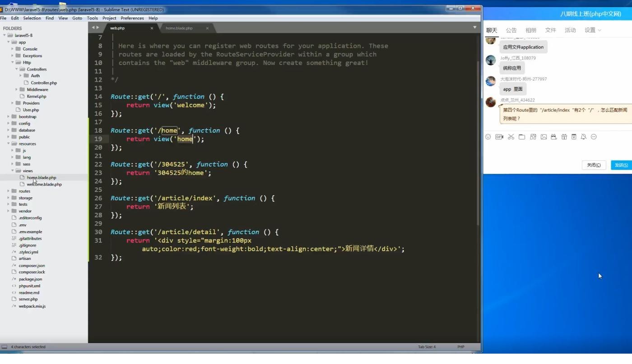The width and height of the screenshot is (632, 364).
Task: Click the two overlapping cards icon in chat toolbar
Action: 533,137
